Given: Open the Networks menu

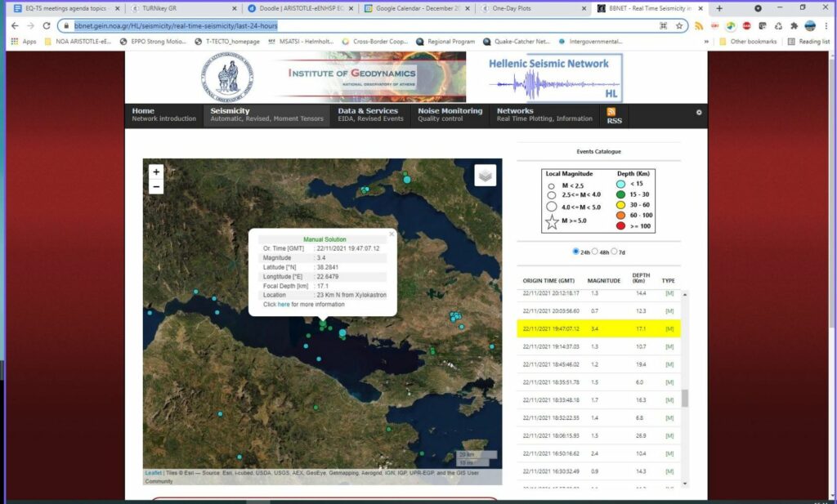Looking at the screenshot, I should tap(515, 111).
